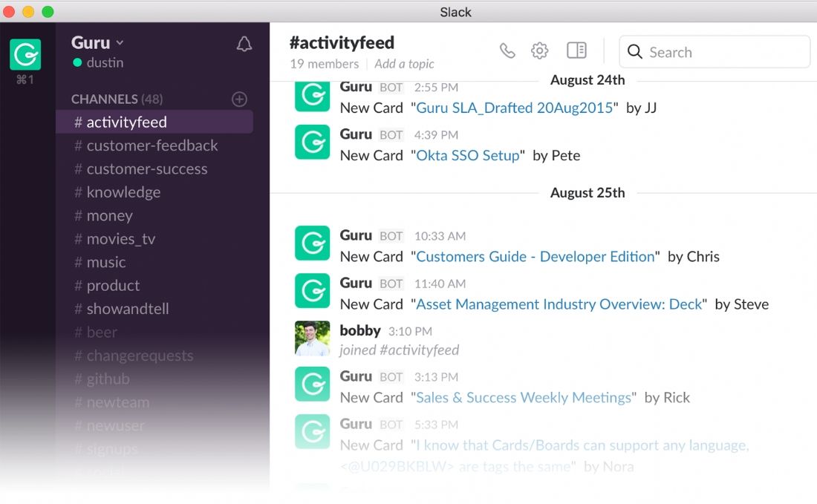Click dustin's green presence status dot
817x504 pixels.
click(77, 62)
